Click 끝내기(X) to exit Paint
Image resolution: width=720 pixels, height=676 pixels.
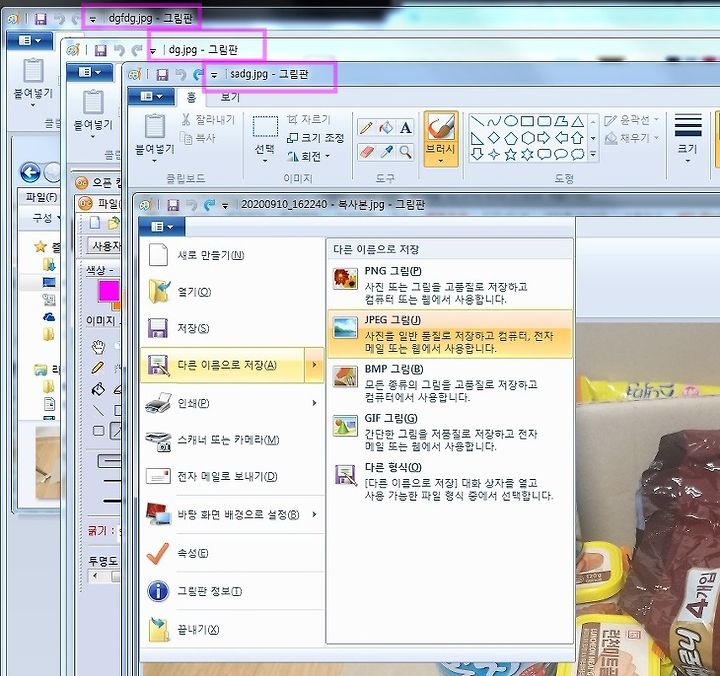click(232, 630)
